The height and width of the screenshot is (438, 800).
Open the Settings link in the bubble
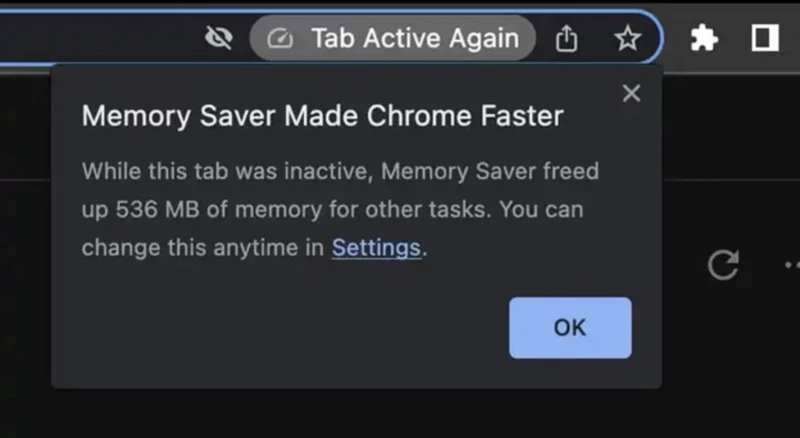(x=376, y=248)
